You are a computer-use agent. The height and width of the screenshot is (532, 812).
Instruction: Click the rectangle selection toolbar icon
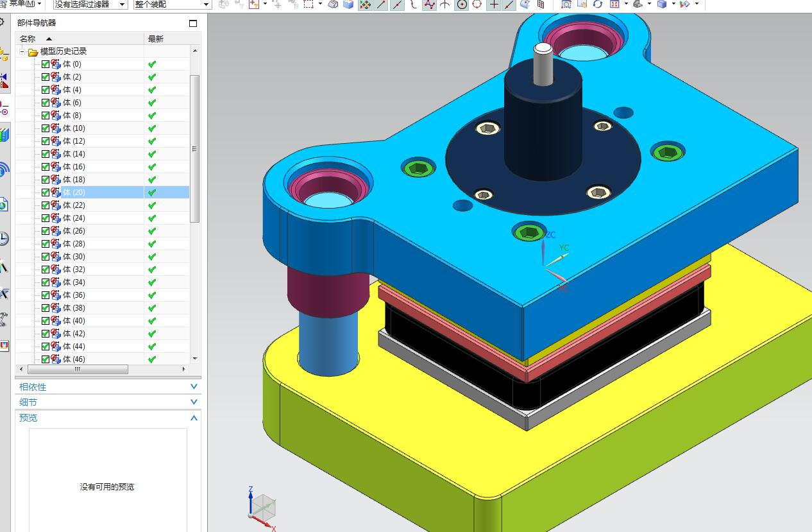[309, 4]
